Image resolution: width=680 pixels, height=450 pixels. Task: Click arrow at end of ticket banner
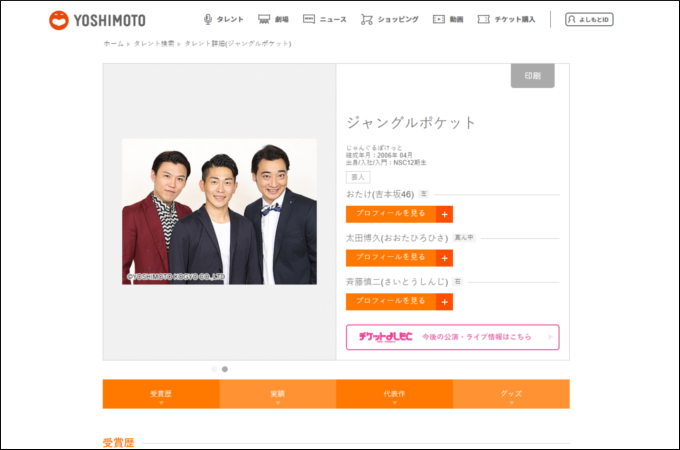pos(550,337)
